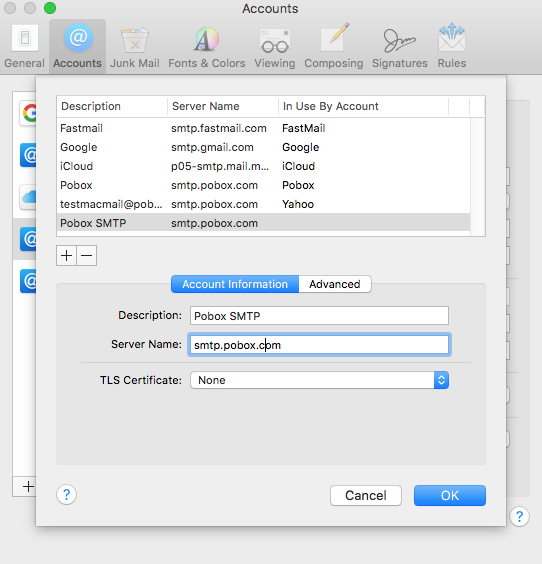The width and height of the screenshot is (542, 564).
Task: Select the Pobox server row
Action: pyautogui.click(x=263, y=185)
